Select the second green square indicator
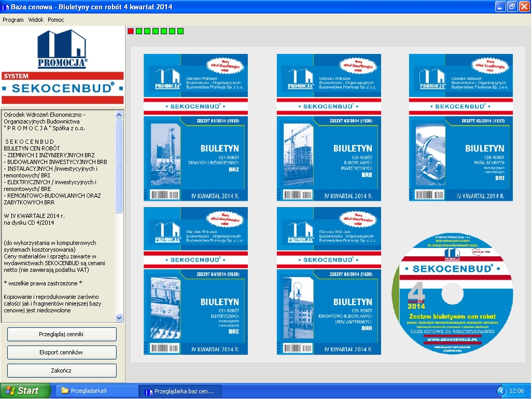The image size is (532, 399). 147,31
